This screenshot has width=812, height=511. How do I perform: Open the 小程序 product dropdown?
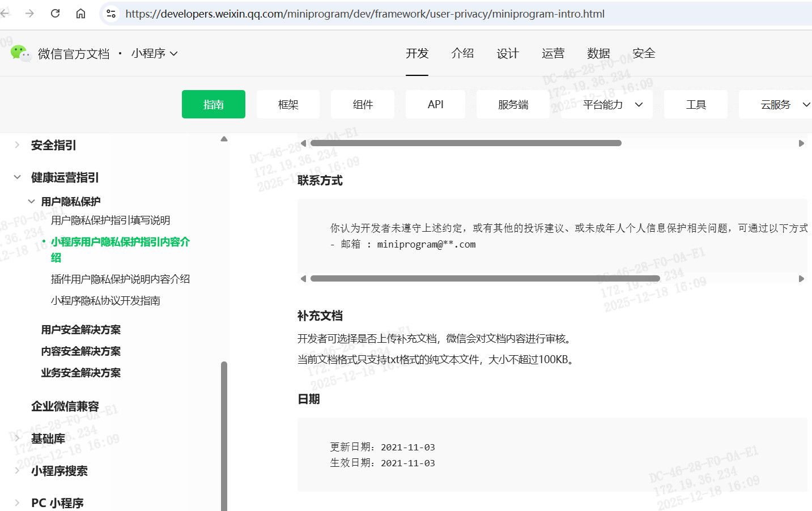(154, 53)
